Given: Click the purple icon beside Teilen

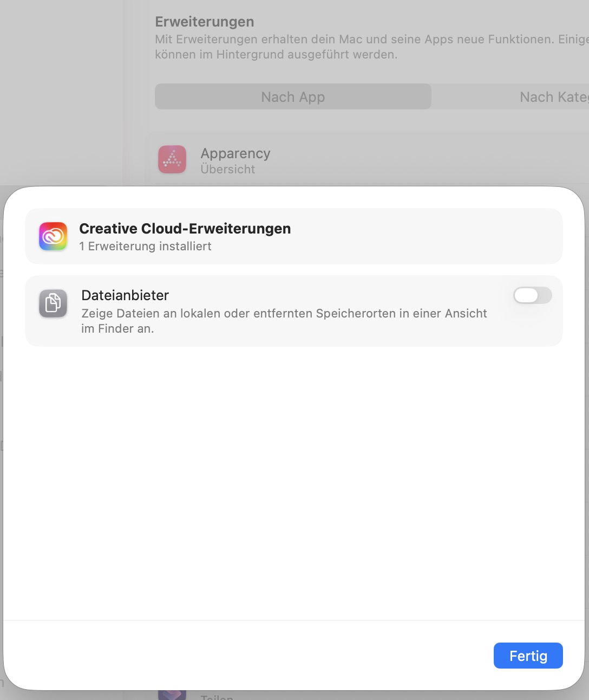Looking at the screenshot, I should point(172,694).
